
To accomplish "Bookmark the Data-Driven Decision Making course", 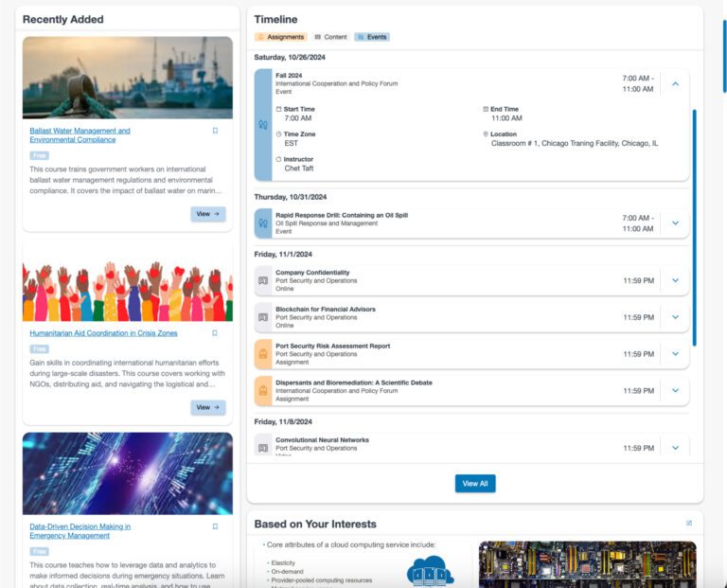I will [215, 526].
